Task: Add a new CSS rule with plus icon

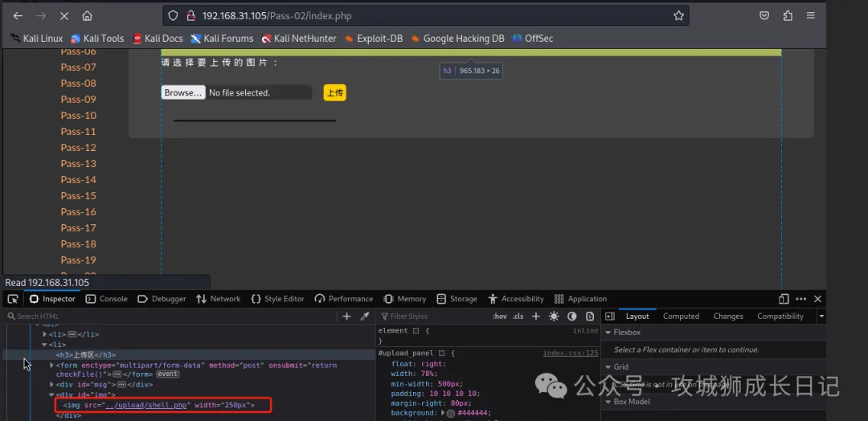Action: click(x=536, y=317)
